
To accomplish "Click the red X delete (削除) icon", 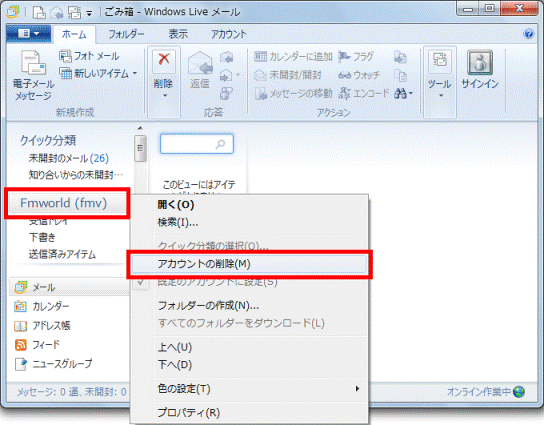I will [164, 60].
